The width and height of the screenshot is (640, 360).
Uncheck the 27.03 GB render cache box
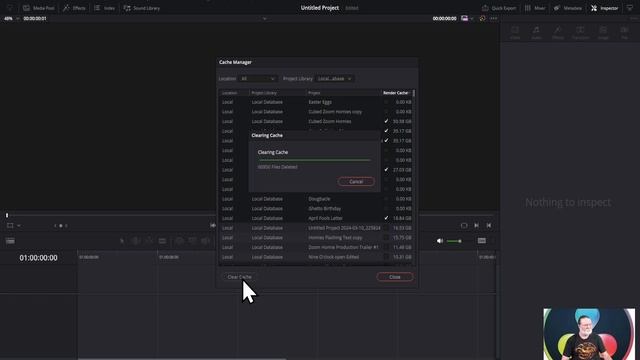point(386,170)
